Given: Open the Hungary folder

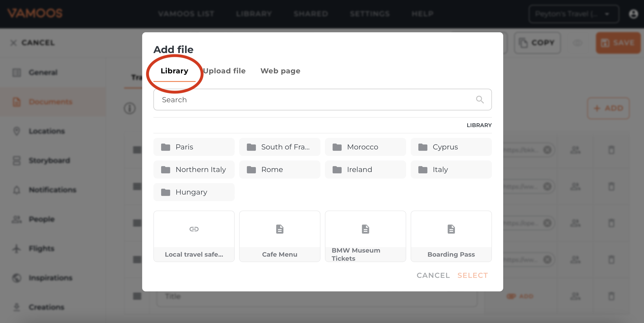Looking at the screenshot, I should point(194,192).
